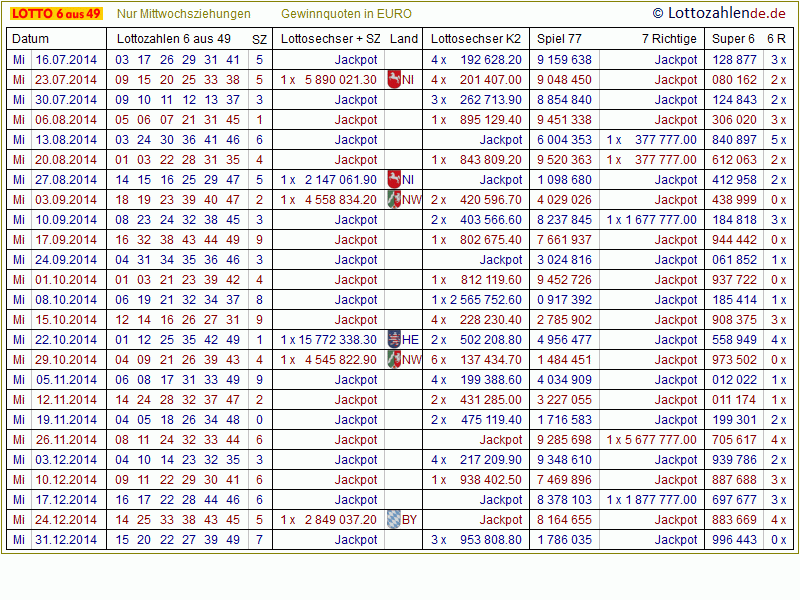The image size is (800, 600).
Task: Open the Lottozahlende.de link
Action: (719, 14)
